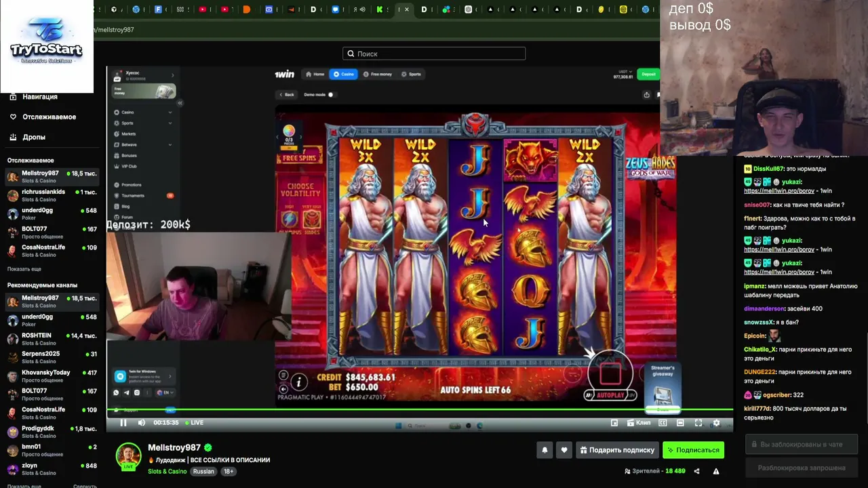This screenshot has width=868, height=488.
Task: Click the AUTOPLAY button in the slot
Action: (x=610, y=395)
